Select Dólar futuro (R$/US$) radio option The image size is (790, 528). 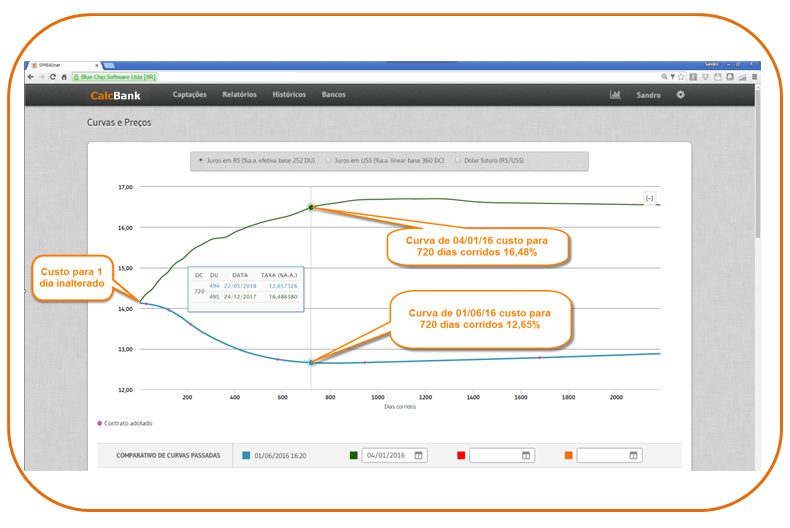click(457, 160)
